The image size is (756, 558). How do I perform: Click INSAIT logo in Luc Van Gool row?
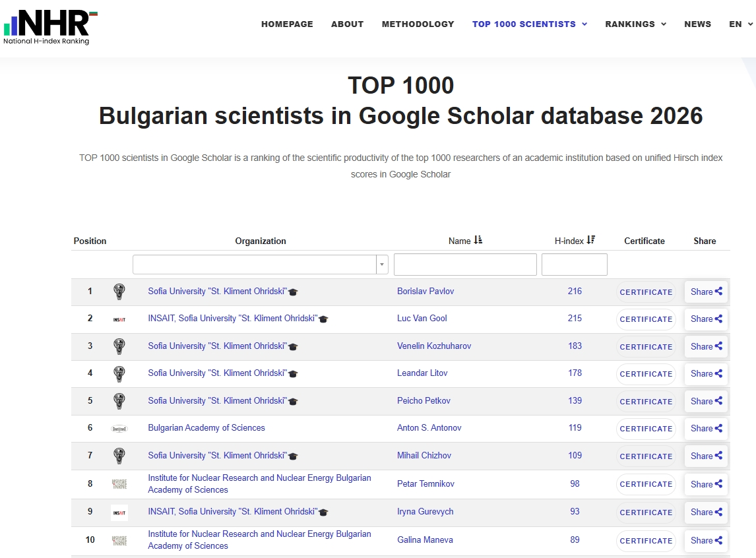click(119, 319)
